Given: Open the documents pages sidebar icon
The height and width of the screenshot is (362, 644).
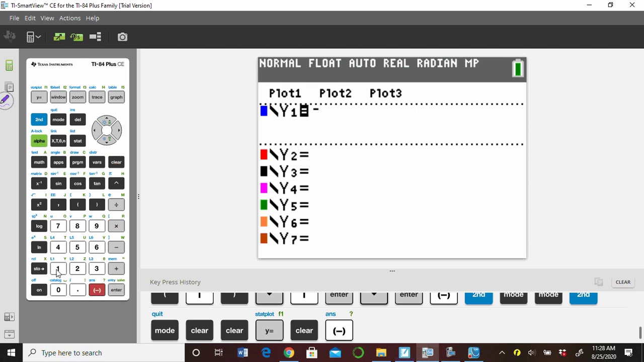Looking at the screenshot, I should coord(9,86).
